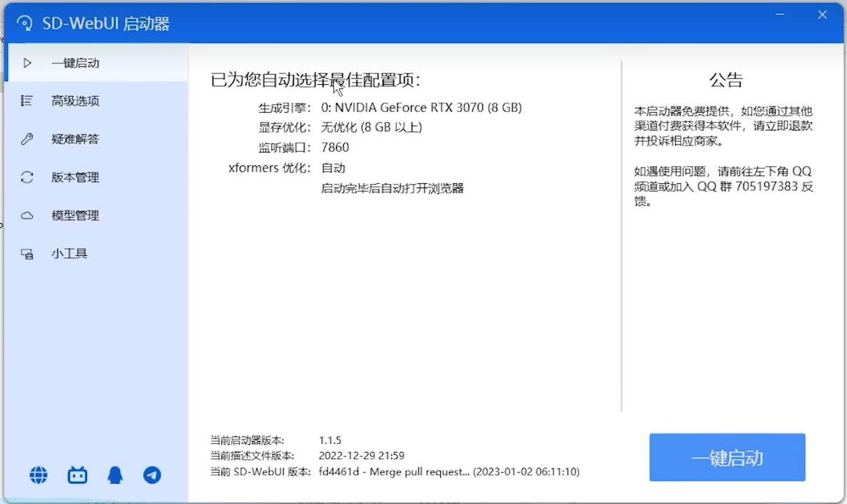Click the 无优化 (8 GB 以上) VRAM setting
Screen dimensions: 847x504
(371, 128)
